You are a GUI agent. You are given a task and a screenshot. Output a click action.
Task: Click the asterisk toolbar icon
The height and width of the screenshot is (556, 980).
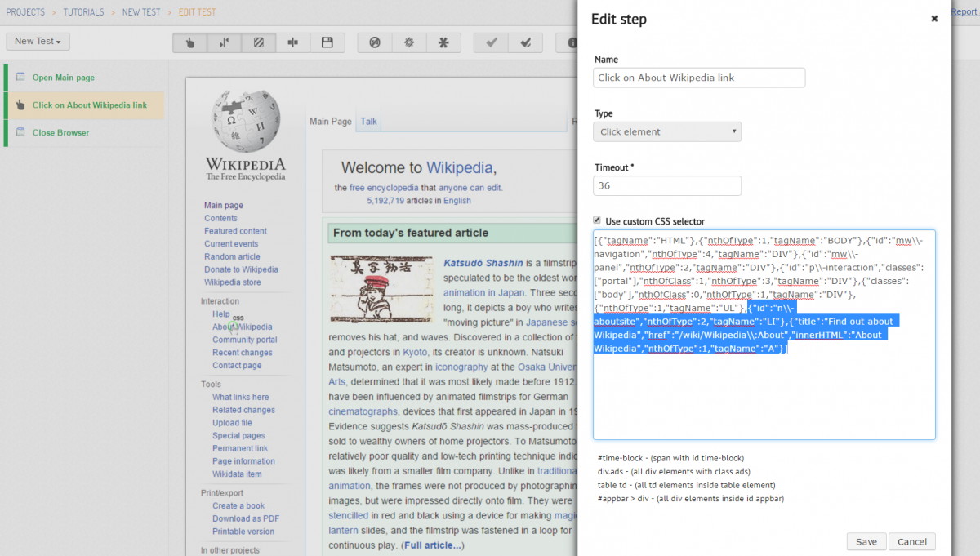coord(443,42)
